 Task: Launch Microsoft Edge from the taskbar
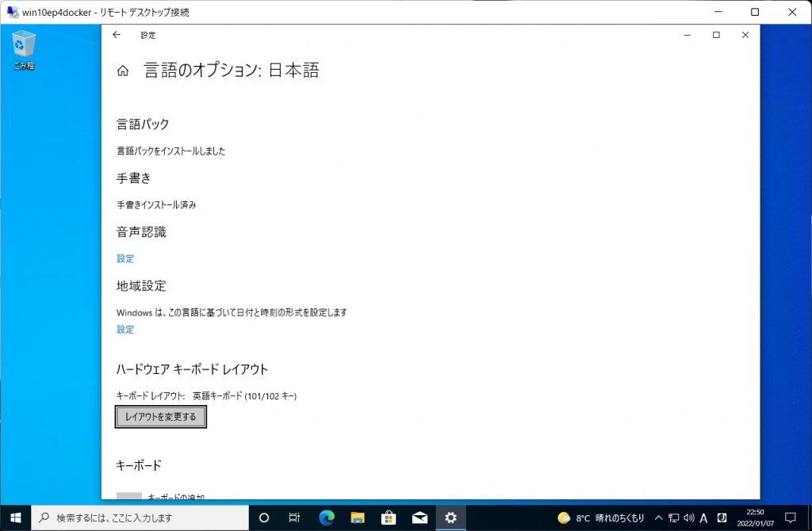click(326, 518)
